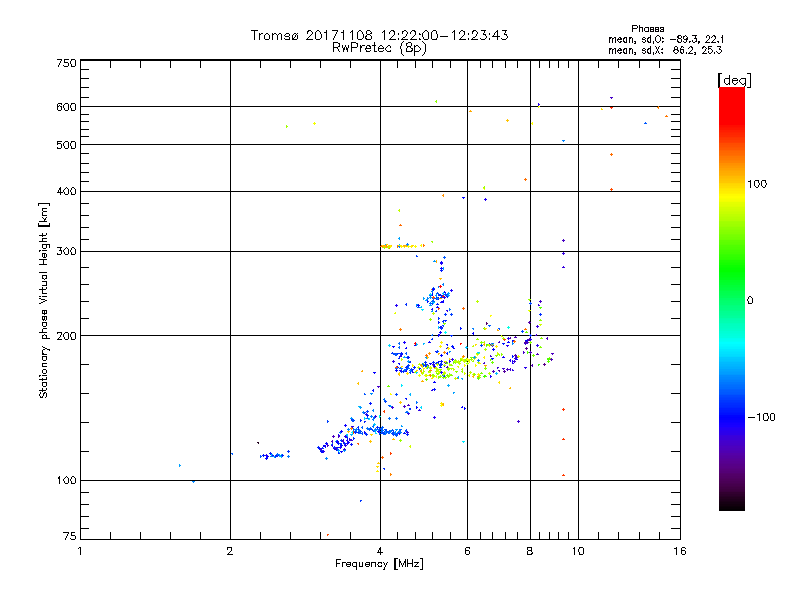800x600 pixels.
Task: Click the y-axis tick label '600'
Action: click(x=66, y=107)
